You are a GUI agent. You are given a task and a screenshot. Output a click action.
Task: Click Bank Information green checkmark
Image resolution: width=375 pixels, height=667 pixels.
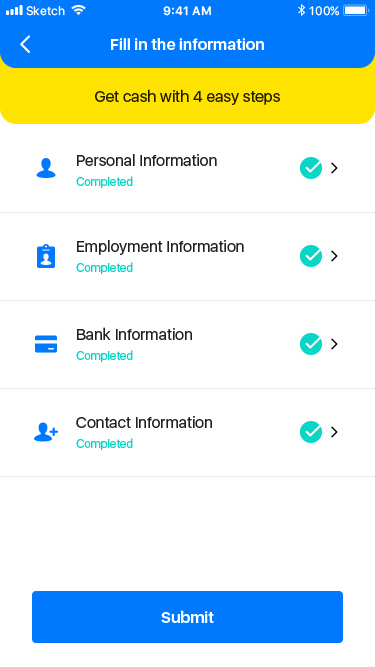point(311,344)
